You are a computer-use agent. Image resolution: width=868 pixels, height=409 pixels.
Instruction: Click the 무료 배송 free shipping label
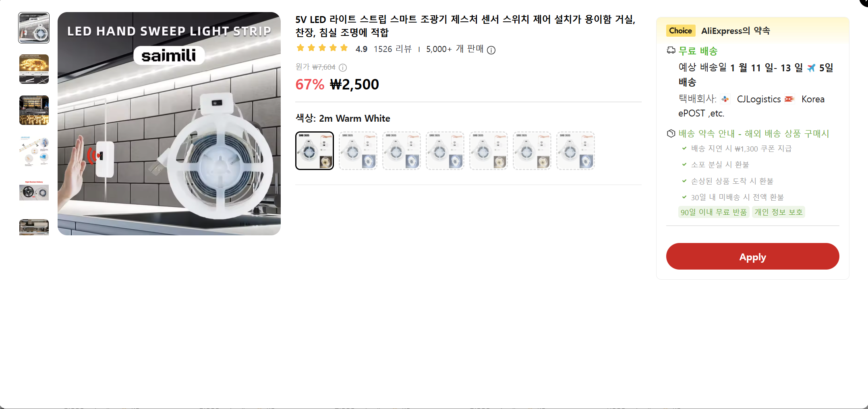coord(698,51)
